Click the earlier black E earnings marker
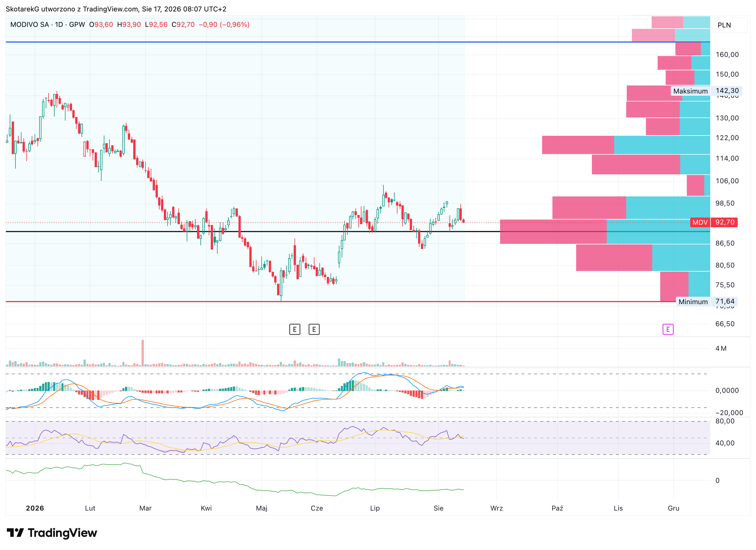Image resolution: width=756 pixels, height=550 pixels. [295, 329]
